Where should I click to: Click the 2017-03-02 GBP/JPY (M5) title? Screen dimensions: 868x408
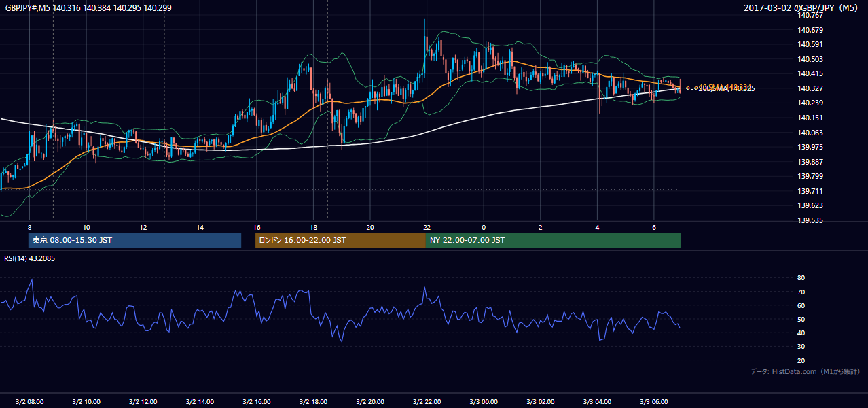click(x=802, y=7)
